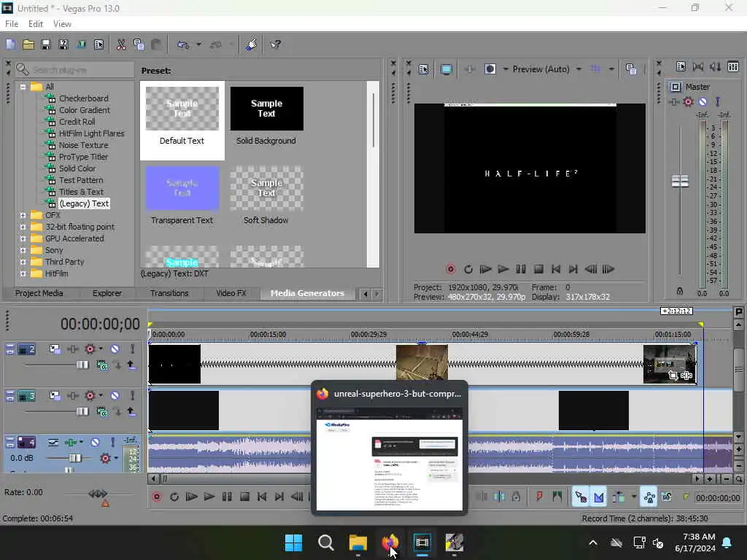Adjust the Master volume fader
Screen dimensions: 747x560
click(680, 181)
